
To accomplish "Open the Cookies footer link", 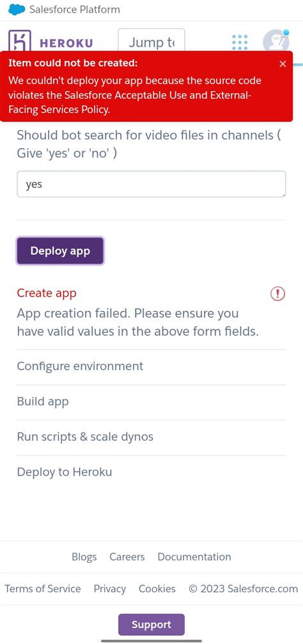I will tap(157, 588).
